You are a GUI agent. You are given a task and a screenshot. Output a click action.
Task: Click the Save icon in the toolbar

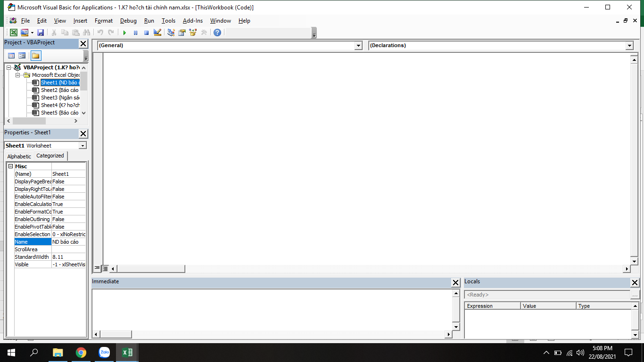[41, 33]
